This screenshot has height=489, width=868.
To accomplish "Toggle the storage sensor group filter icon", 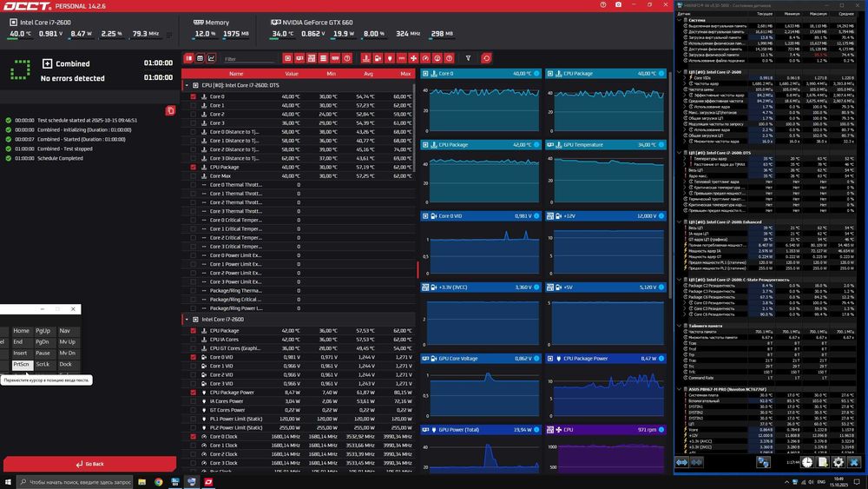I will (323, 58).
